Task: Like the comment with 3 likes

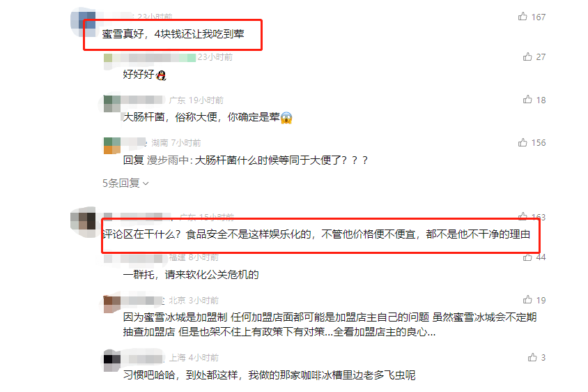Action: coord(532,357)
